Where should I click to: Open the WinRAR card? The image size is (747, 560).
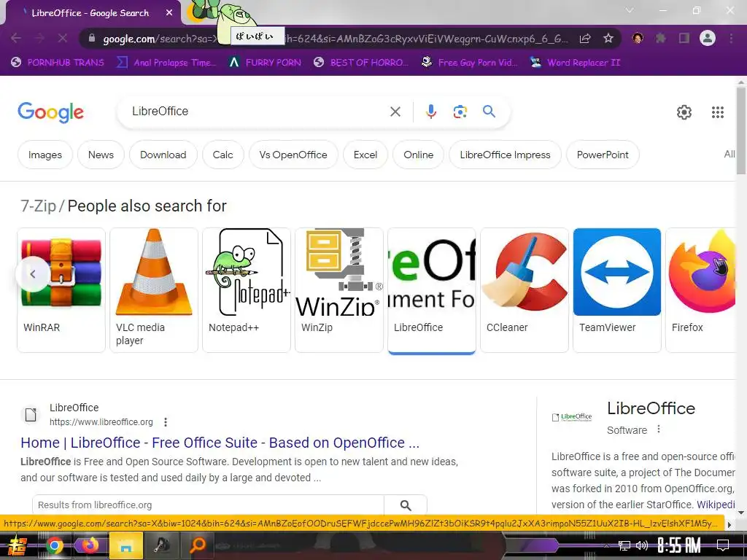(x=61, y=290)
